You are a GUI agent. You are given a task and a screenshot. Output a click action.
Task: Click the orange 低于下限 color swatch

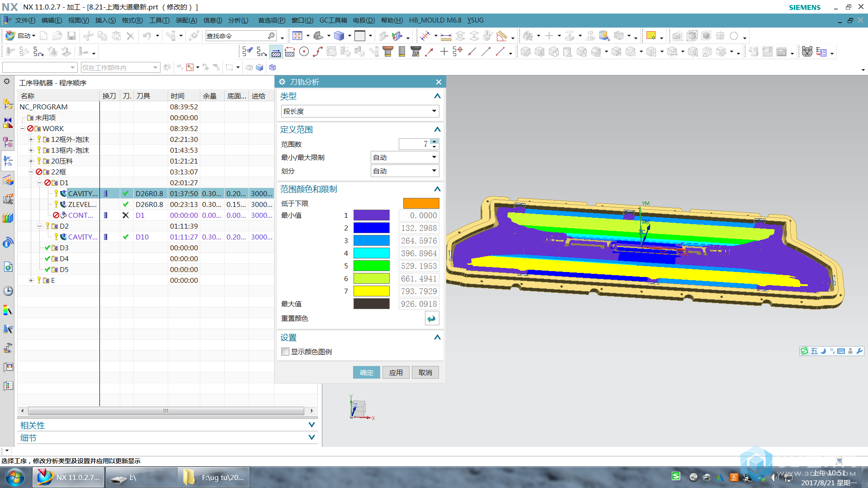tap(421, 203)
